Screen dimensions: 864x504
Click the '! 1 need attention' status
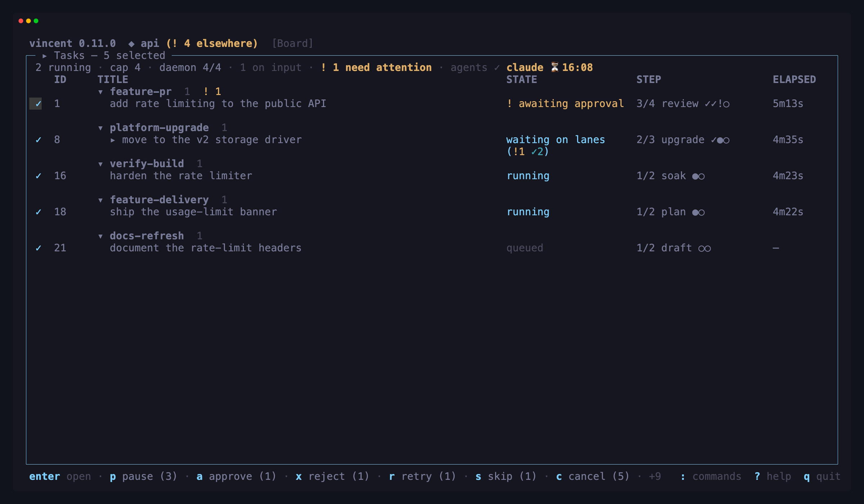pos(376,68)
